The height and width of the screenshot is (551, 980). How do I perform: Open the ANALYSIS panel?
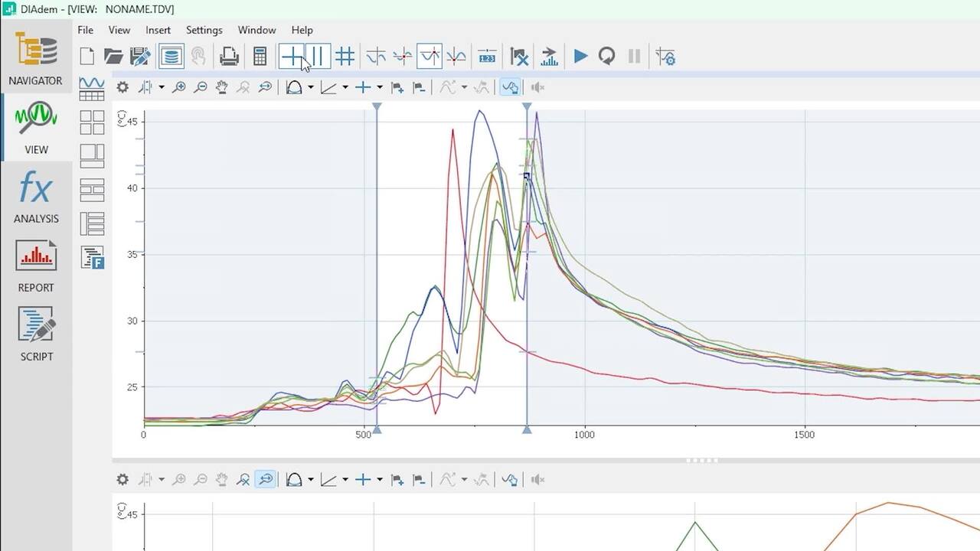(36, 197)
